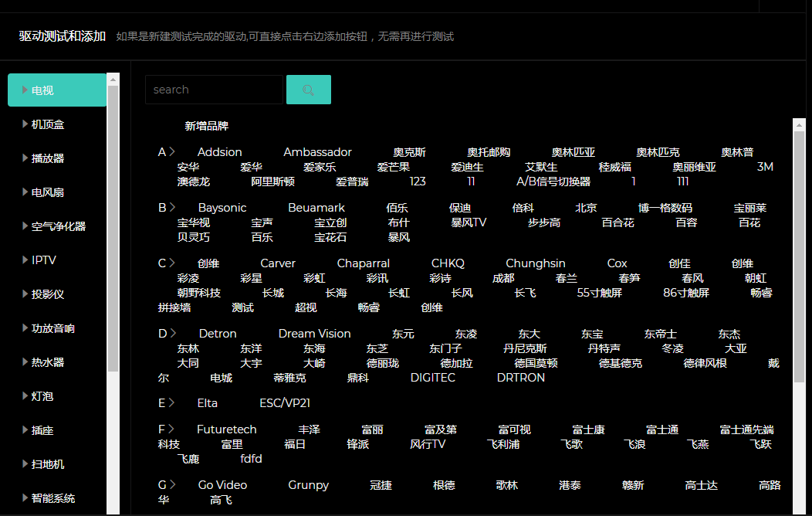Select the Futuretech brand
The height and width of the screenshot is (516, 812).
[x=226, y=429]
